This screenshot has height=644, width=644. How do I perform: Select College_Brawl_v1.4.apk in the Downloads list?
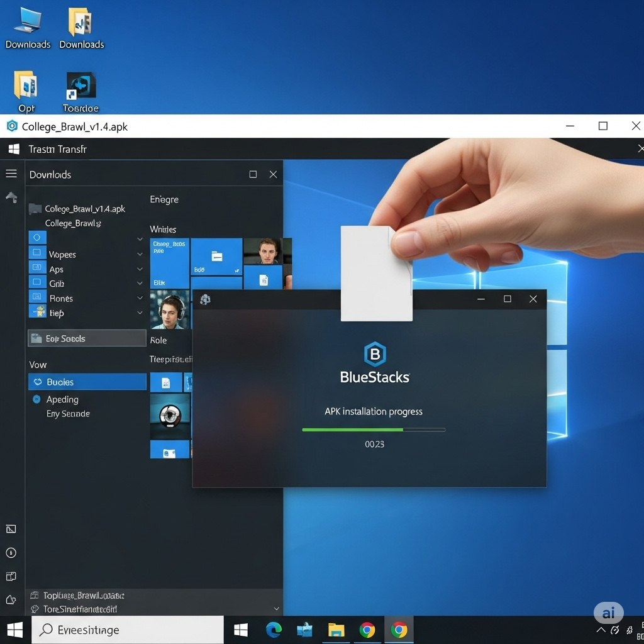point(85,209)
